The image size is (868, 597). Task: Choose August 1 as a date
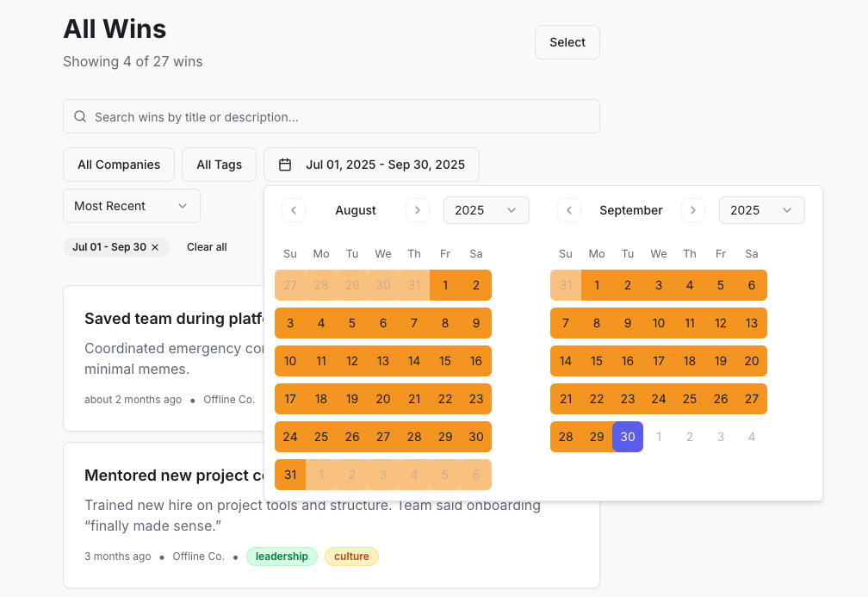[x=445, y=284]
